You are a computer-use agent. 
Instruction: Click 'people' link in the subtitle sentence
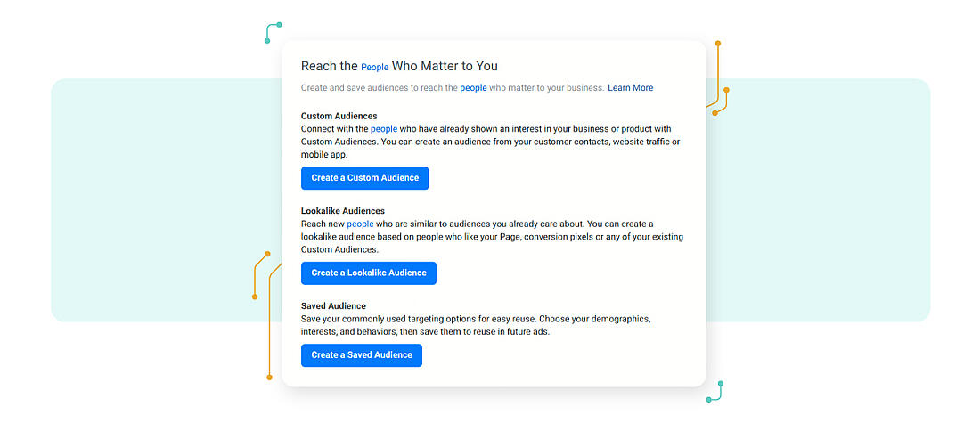click(x=473, y=88)
